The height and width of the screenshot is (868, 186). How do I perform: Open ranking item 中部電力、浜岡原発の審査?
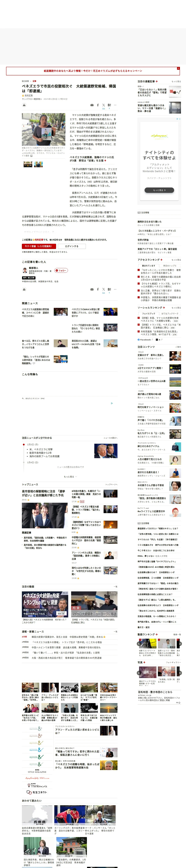[160, 299]
